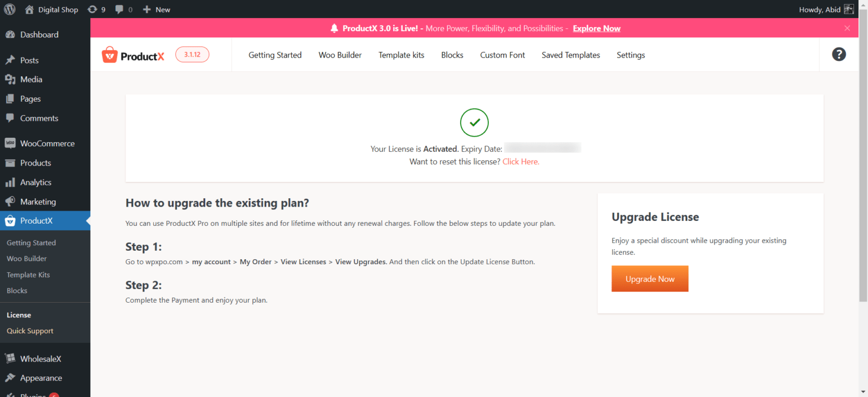Follow the Explore Now link in the banner

point(596,28)
